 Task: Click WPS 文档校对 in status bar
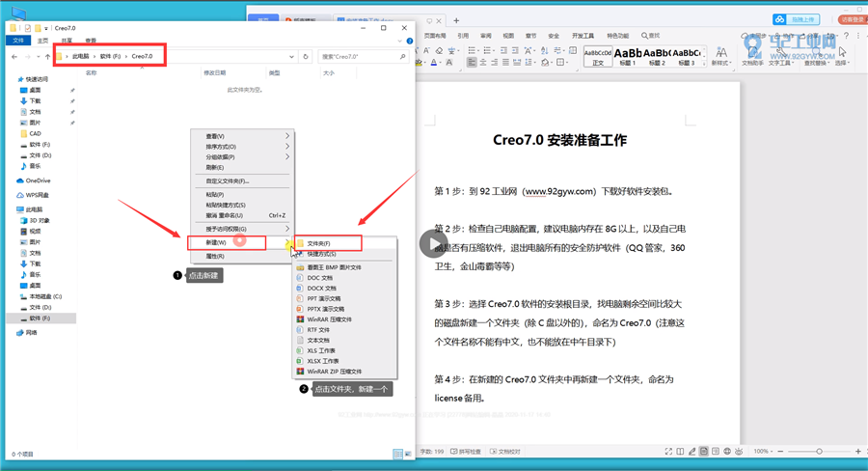click(x=504, y=452)
